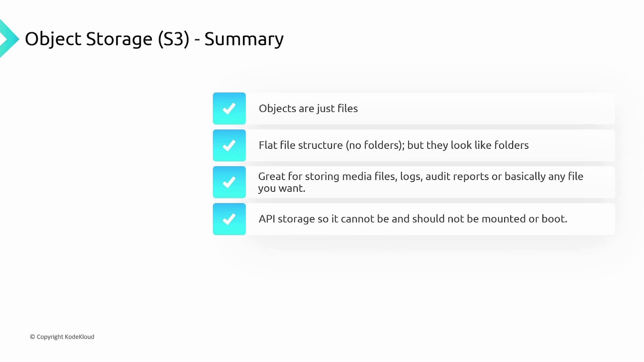This screenshot has width=644, height=362.
Task: Click the copyright symbol in the footer
Action: coord(33,337)
